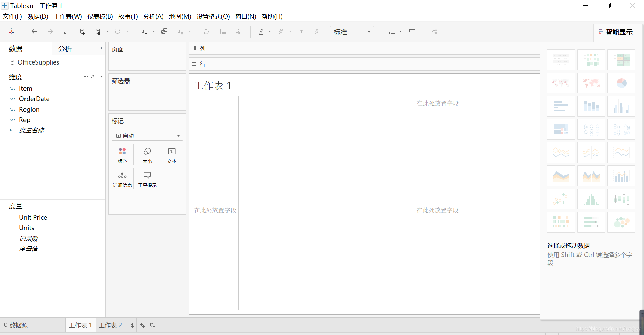Click the fix axes pin icon

[x=317, y=31]
